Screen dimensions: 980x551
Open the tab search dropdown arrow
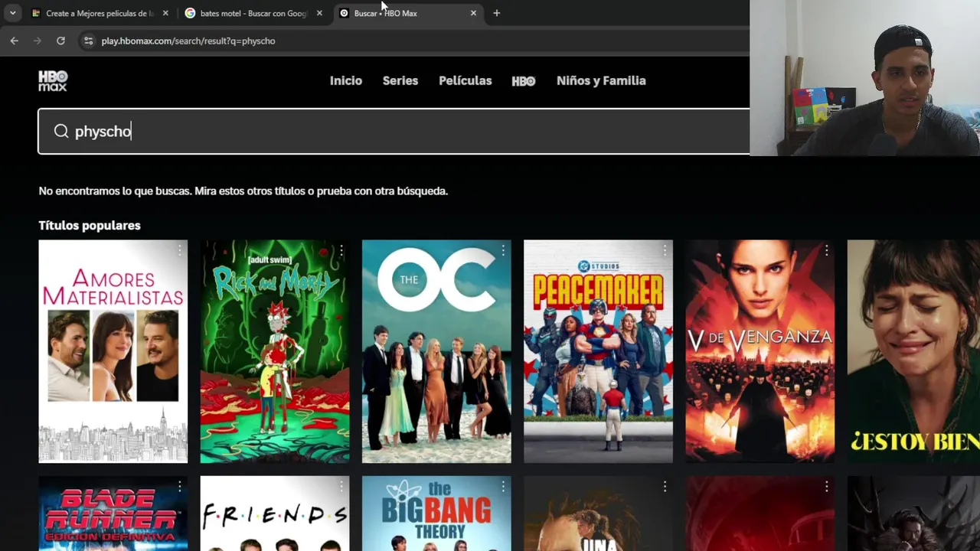coord(12,13)
